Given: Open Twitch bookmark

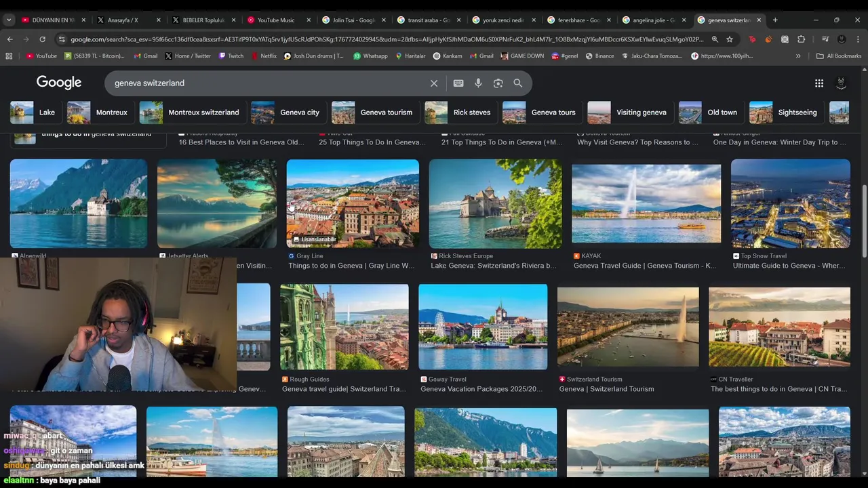Looking at the screenshot, I should pos(231,56).
